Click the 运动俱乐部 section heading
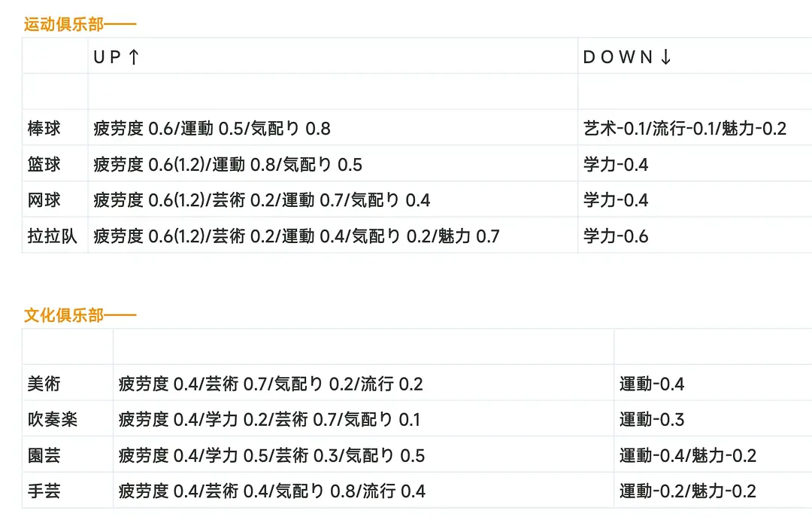Image resolution: width=812 pixels, height=529 pixels. pos(80,24)
